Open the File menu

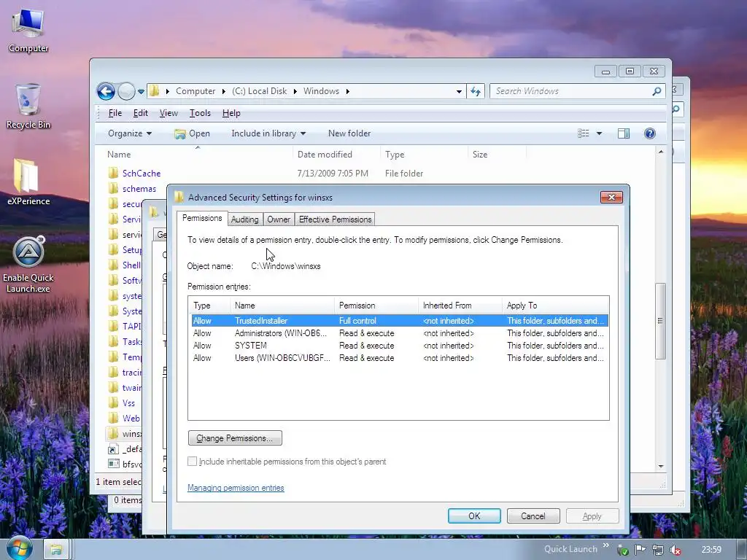coord(115,113)
